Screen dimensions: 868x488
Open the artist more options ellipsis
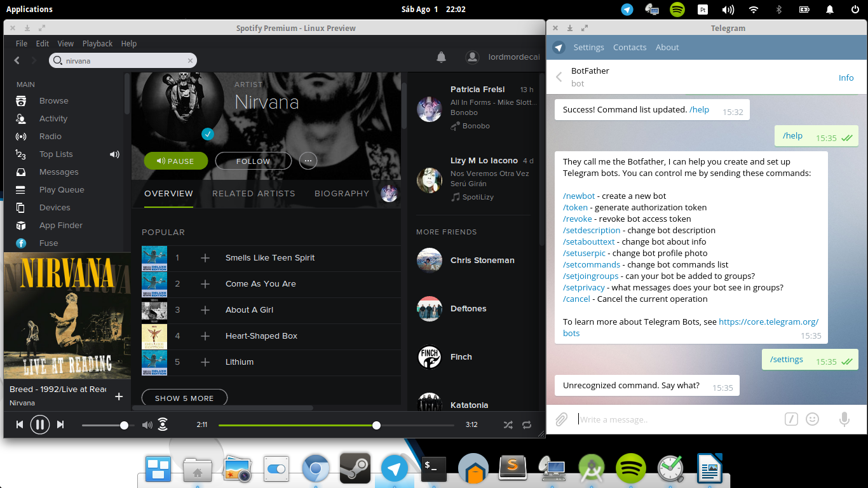click(308, 161)
